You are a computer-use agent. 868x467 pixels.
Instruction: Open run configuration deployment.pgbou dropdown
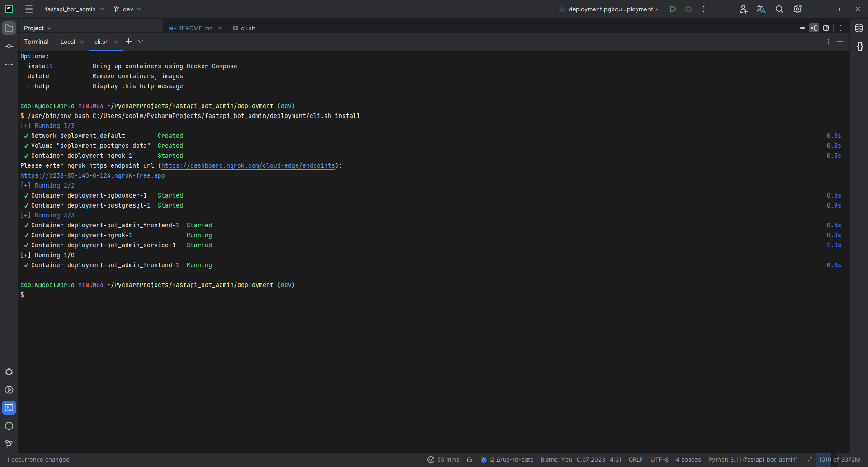click(x=609, y=9)
